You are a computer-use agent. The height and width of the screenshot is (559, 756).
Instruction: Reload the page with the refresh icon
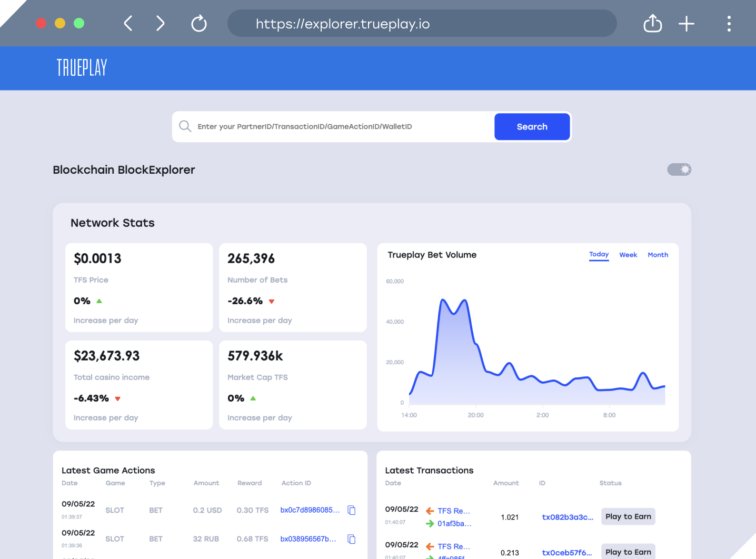[199, 24]
